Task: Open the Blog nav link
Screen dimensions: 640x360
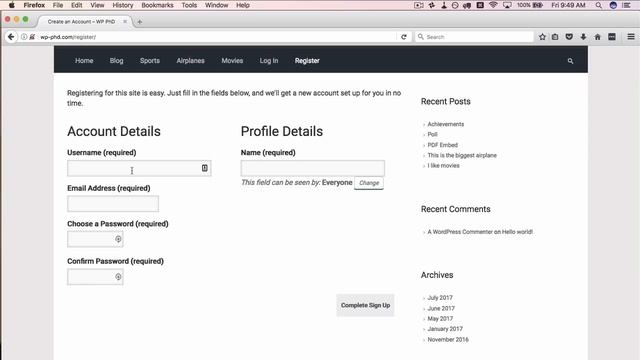Action: click(x=116, y=60)
